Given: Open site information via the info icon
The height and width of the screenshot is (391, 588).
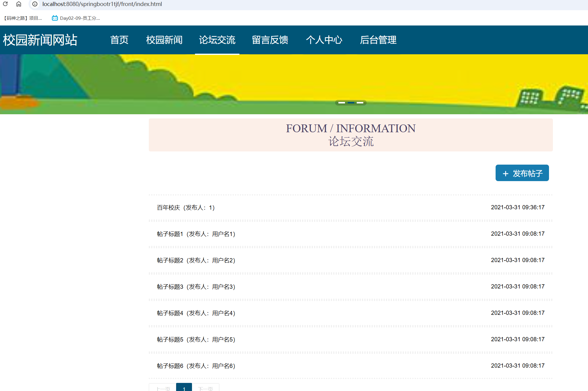Looking at the screenshot, I should point(35,4).
